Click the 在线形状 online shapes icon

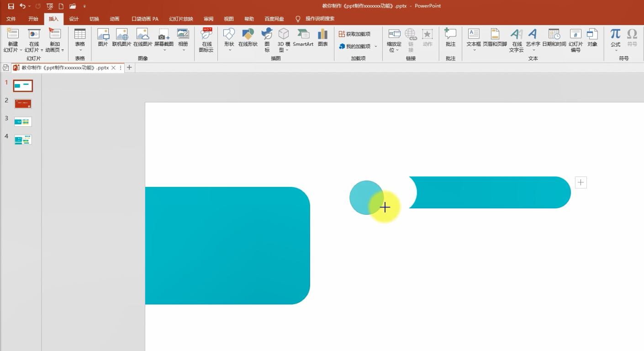tap(248, 37)
